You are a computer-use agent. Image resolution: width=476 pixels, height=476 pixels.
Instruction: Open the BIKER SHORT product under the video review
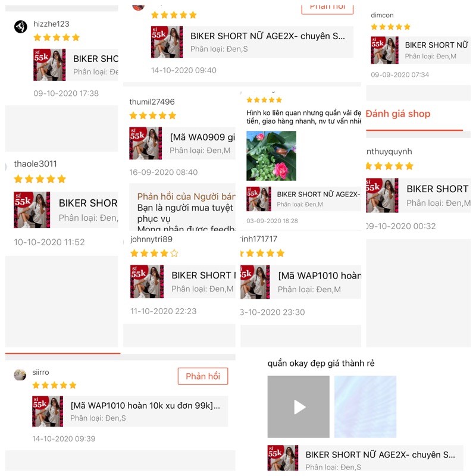tap(365, 458)
